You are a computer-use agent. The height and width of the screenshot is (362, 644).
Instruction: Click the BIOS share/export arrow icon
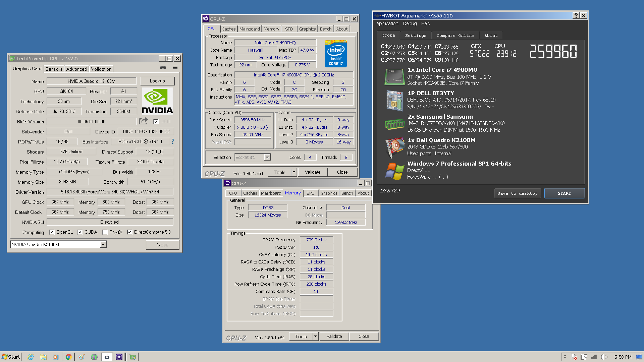[x=144, y=121]
